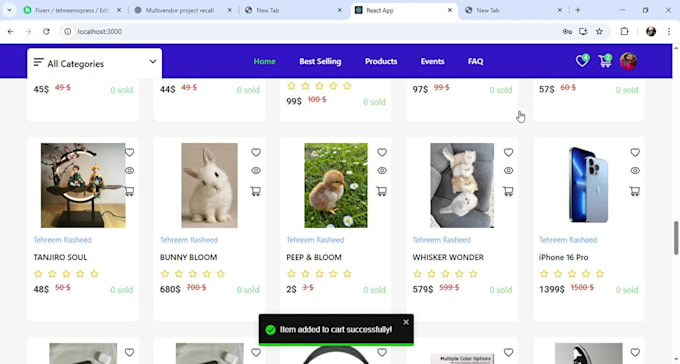
Task: Click the hamburger lines icon beside All Categories
Action: click(39, 62)
